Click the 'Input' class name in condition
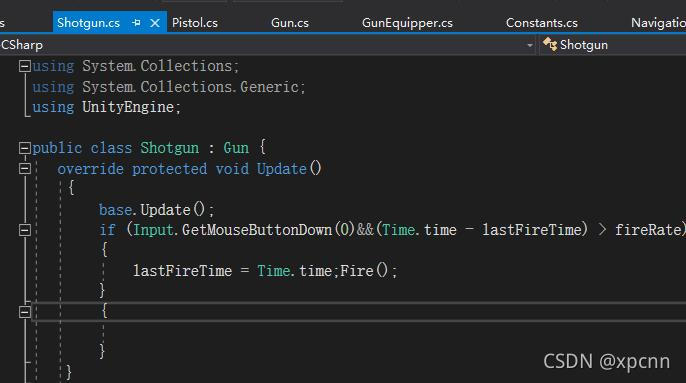 coord(153,230)
